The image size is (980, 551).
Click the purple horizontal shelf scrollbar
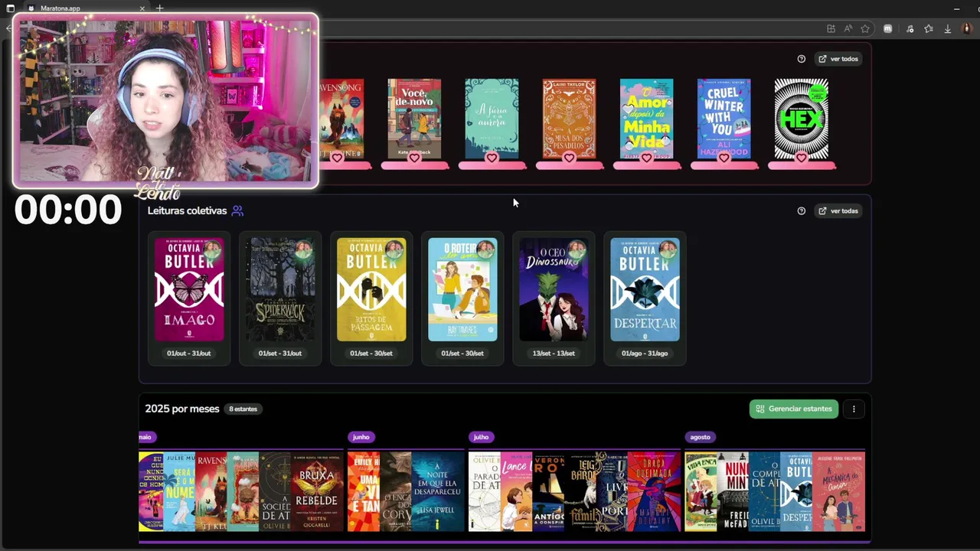pos(504,542)
